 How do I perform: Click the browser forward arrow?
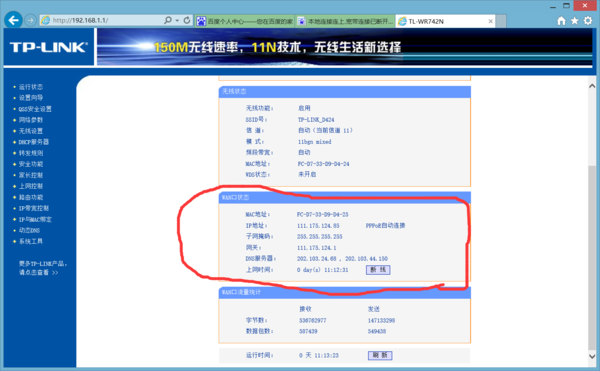(31, 20)
